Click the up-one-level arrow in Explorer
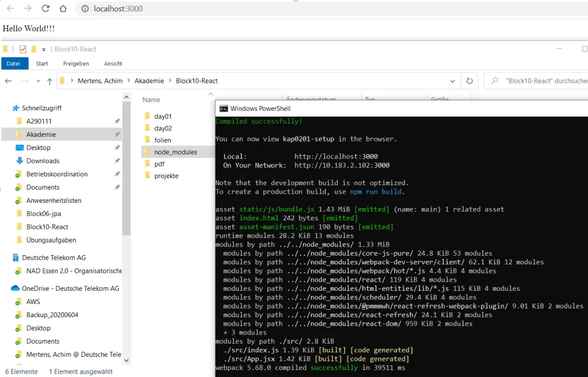 tap(49, 81)
